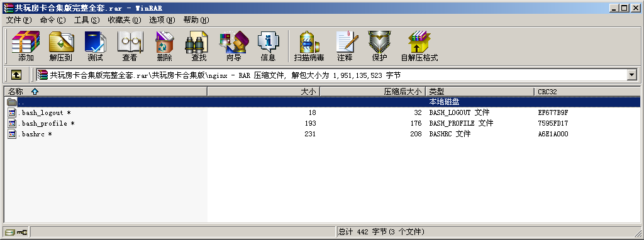Viewport: 644px width, 240px height.
Task: Click size value 193
Action: 311,123
